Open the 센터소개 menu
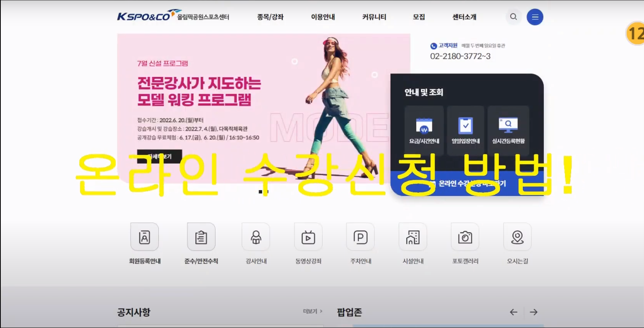The width and height of the screenshot is (644, 328). (x=464, y=17)
